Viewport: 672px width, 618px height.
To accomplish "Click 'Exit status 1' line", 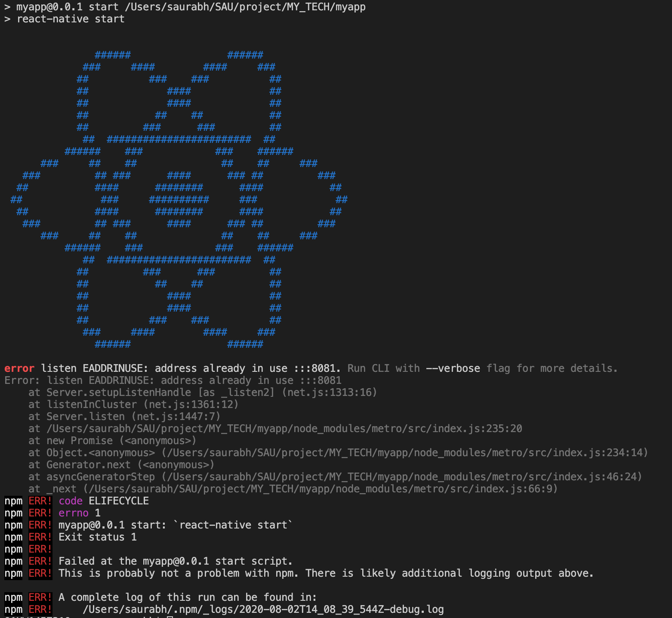I will [71, 537].
